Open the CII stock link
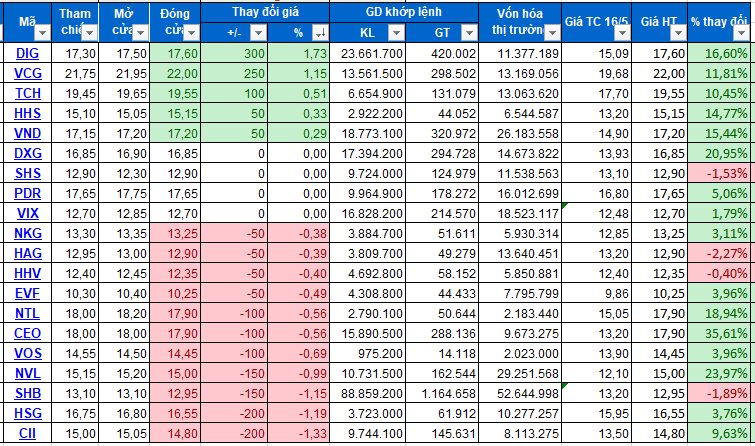 [x=27, y=433]
